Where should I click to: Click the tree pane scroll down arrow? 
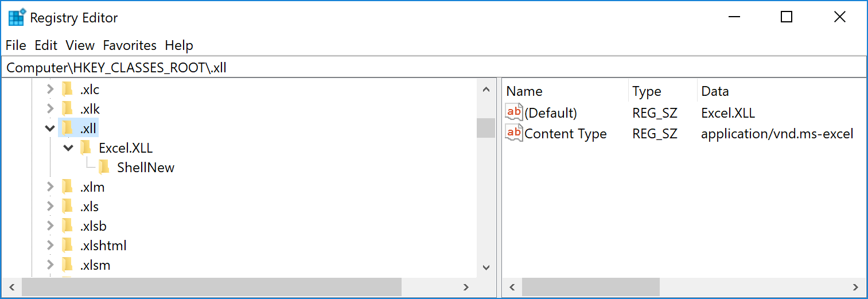point(486,267)
